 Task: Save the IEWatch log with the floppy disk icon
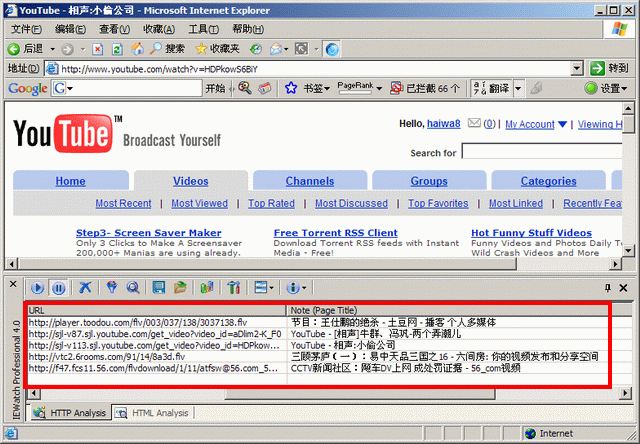pyautogui.click(x=158, y=288)
